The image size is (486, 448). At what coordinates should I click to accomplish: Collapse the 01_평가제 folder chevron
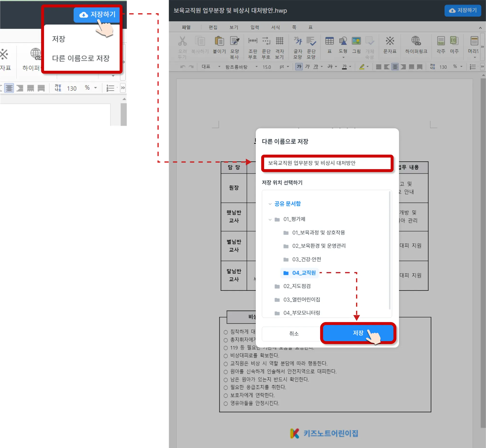point(270,220)
